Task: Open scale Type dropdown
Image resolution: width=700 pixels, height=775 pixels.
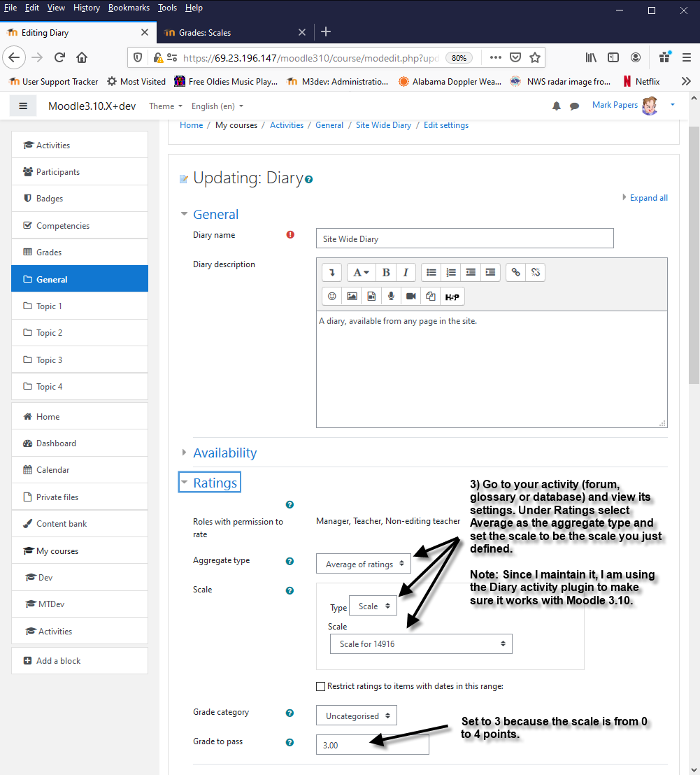Action: coord(373,606)
